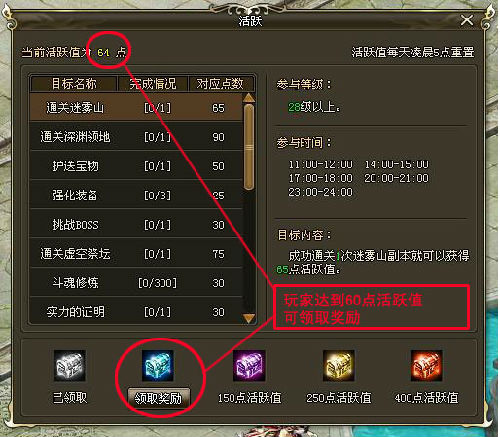This screenshot has height=437, width=500.
Task: Click the scroll up arrow in target list
Action: click(249, 98)
